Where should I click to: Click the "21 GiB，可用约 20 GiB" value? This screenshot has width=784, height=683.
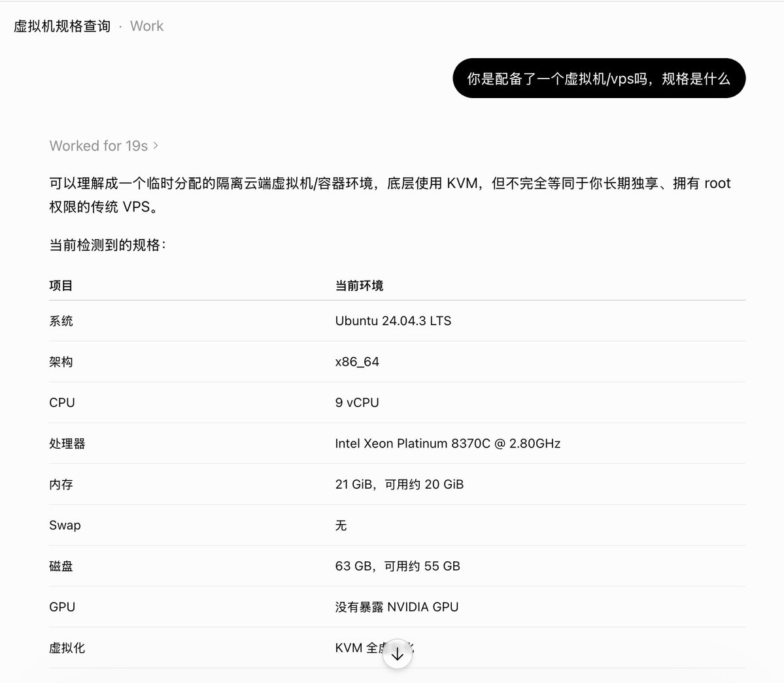pyautogui.click(x=400, y=484)
